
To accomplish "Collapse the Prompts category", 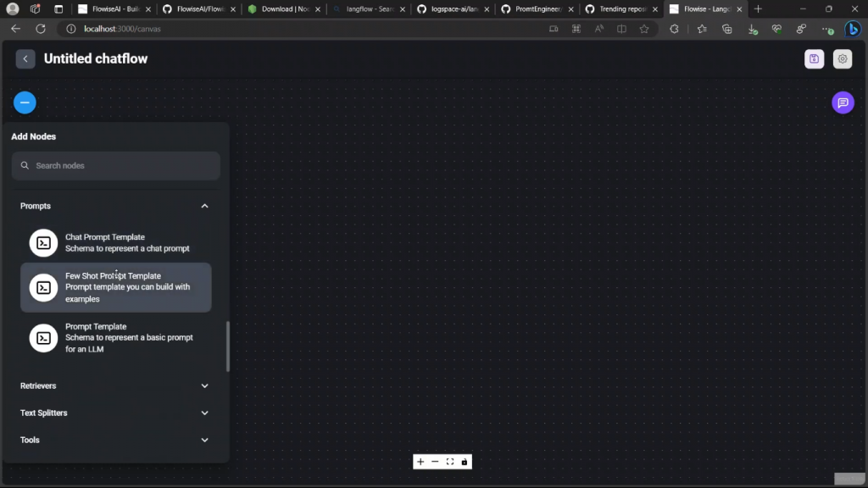I will pos(204,206).
